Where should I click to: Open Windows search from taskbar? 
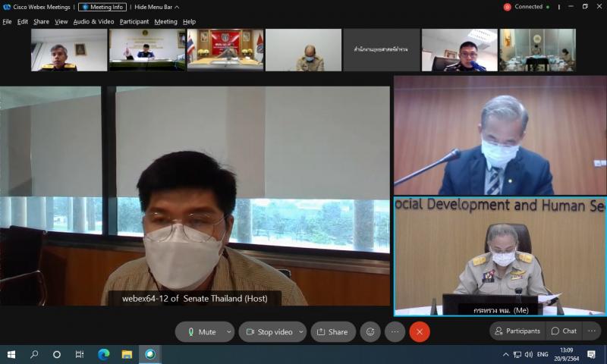coord(34,354)
